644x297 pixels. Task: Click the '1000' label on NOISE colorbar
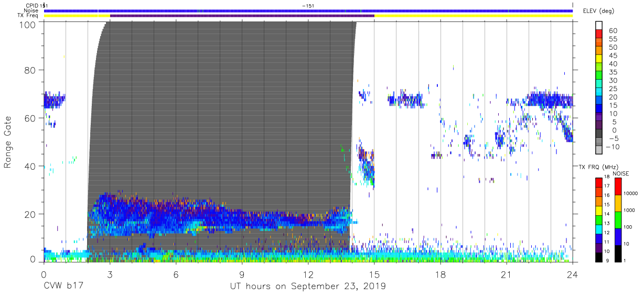[x=630, y=210]
